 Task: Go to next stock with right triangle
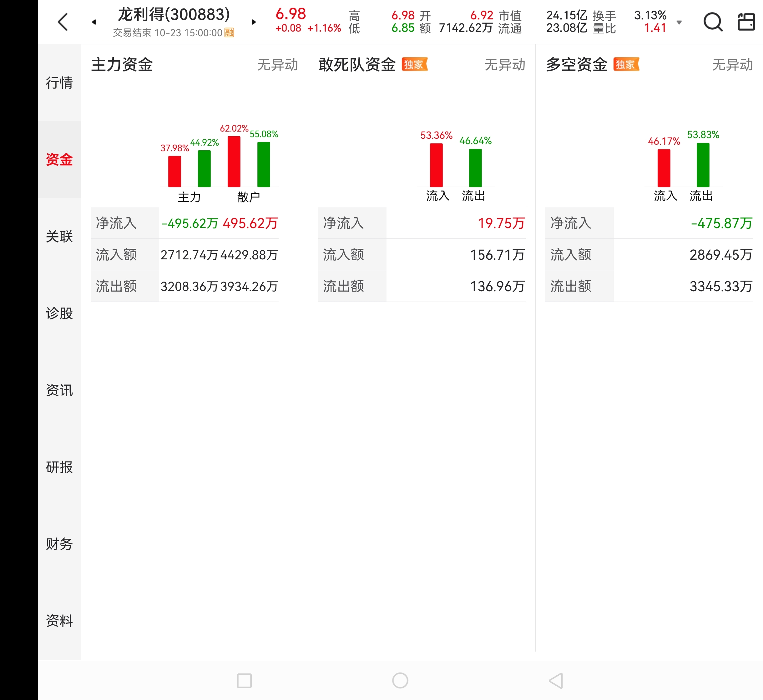(x=254, y=22)
